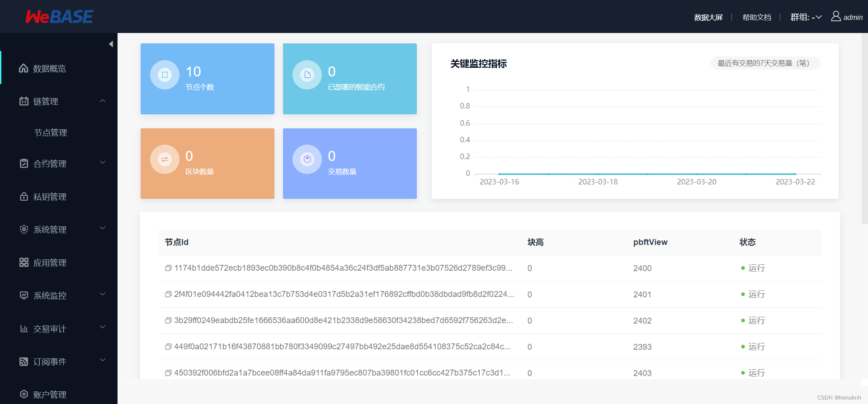Click the 节点个数 card
This screenshot has height=404, width=868.
[208, 79]
